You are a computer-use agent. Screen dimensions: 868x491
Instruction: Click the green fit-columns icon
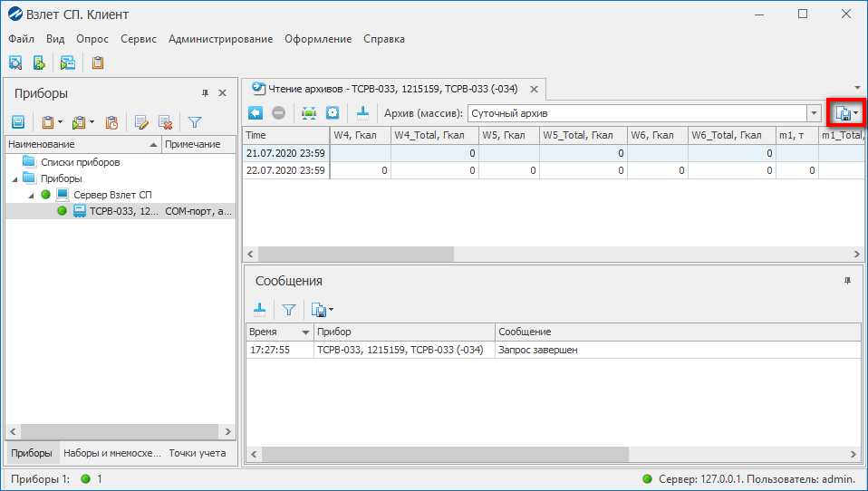pos(309,113)
